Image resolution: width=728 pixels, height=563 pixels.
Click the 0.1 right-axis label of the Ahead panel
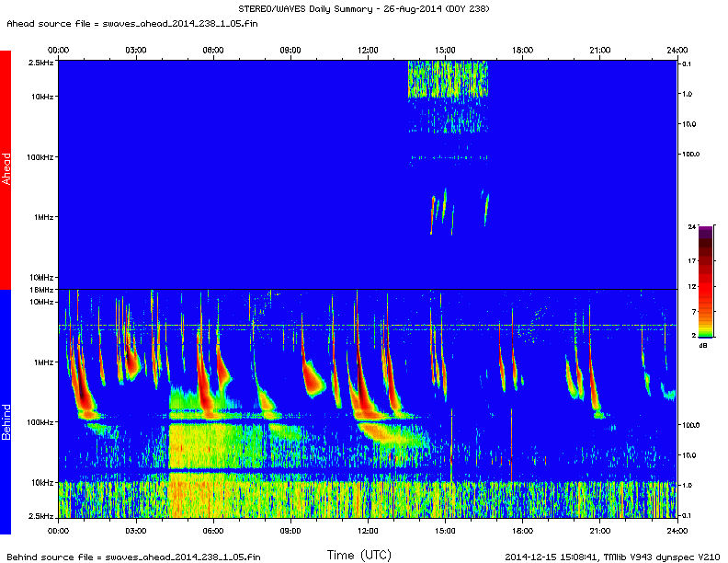[x=687, y=64]
